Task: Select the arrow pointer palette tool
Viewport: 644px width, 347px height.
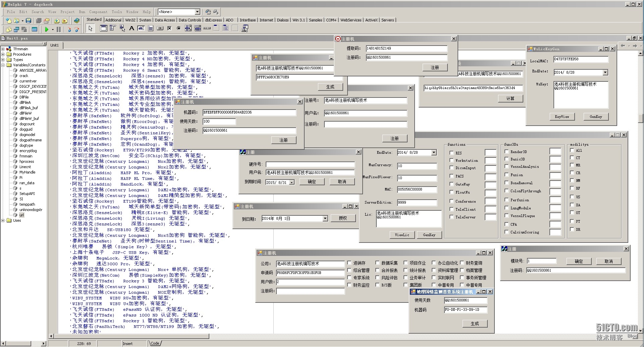Action: 90,28
